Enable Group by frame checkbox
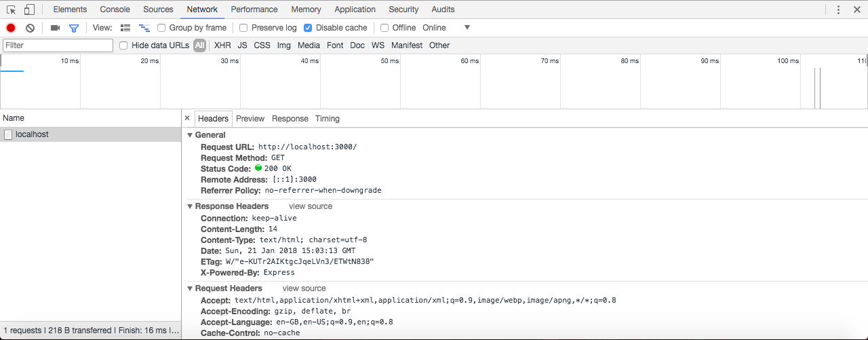Image resolution: width=868 pixels, height=340 pixels. 161,28
